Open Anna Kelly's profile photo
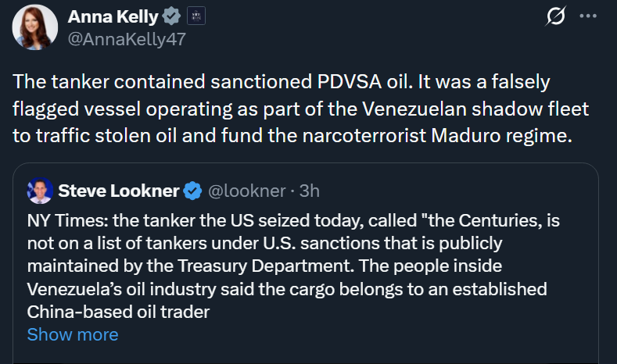 click(34, 29)
